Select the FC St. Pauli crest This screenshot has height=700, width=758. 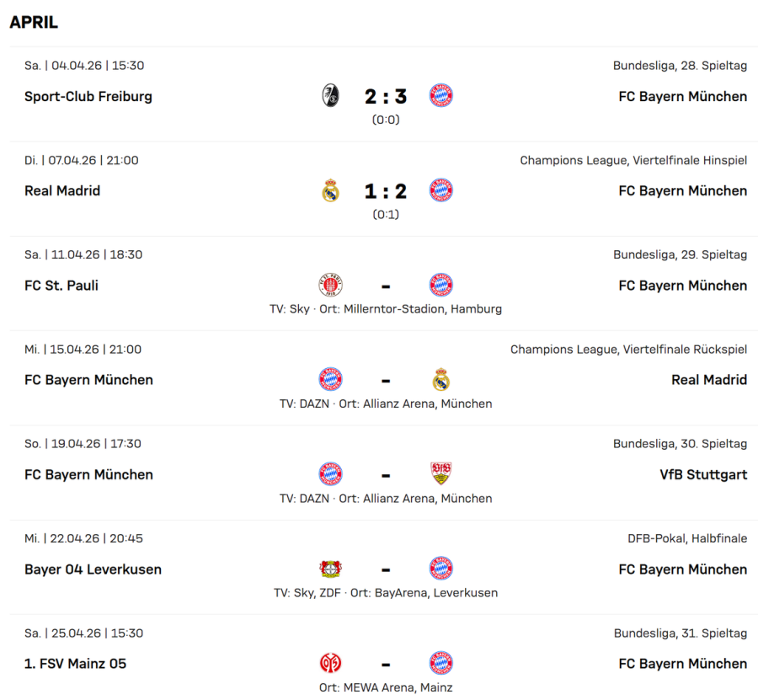[330, 285]
